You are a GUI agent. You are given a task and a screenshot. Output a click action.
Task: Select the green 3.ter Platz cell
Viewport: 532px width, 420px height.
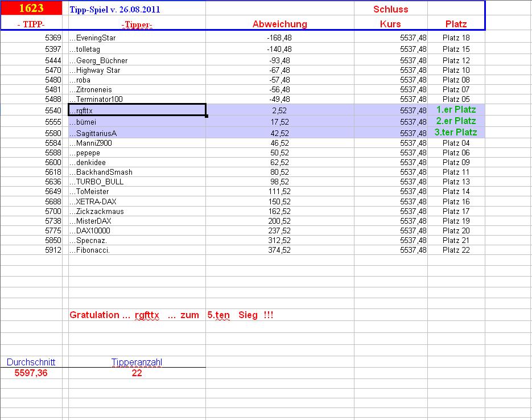pyautogui.click(x=456, y=132)
